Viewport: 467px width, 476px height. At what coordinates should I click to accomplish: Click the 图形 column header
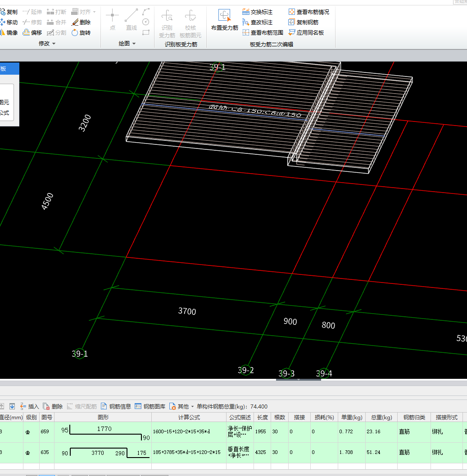[103, 417]
